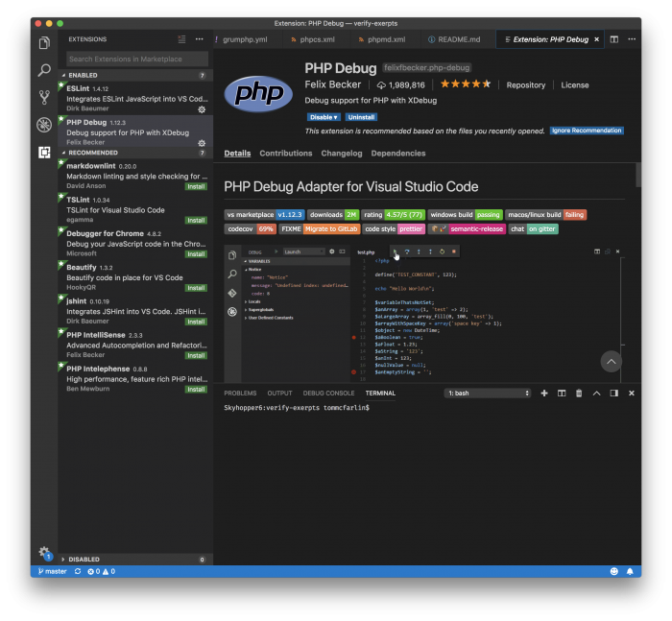Install the PHP IntelliSense extension

[196, 356]
